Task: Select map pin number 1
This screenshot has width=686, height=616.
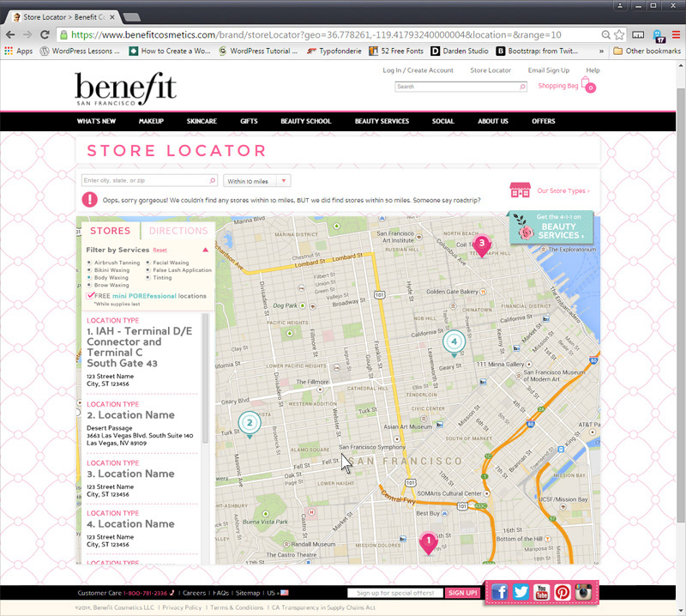Action: (x=428, y=542)
